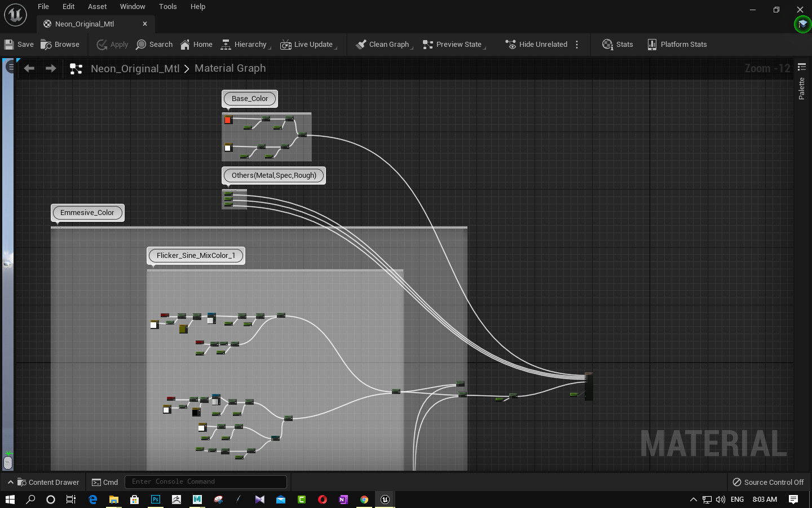This screenshot has height=508, width=812.
Task: Open the Help menu
Action: tap(198, 7)
